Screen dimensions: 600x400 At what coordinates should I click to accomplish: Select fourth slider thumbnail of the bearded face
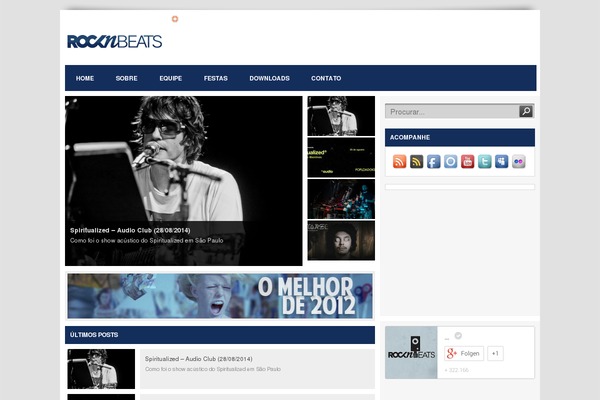(341, 240)
